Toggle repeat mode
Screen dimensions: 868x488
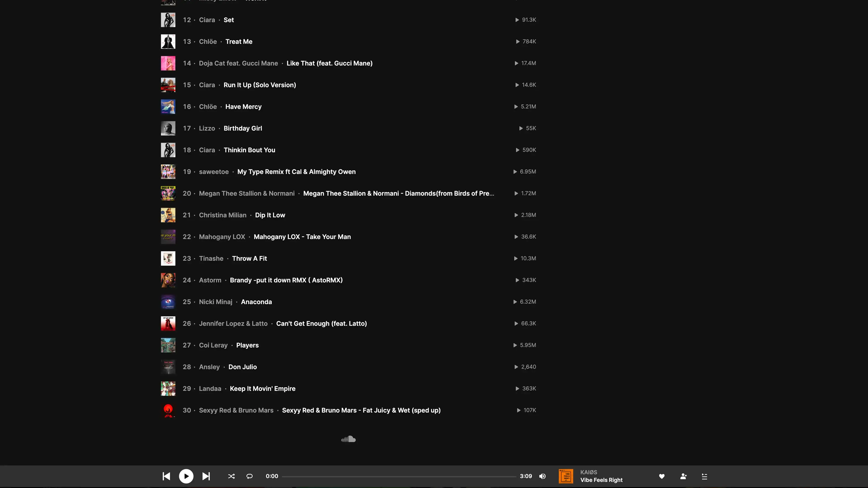[x=249, y=476]
